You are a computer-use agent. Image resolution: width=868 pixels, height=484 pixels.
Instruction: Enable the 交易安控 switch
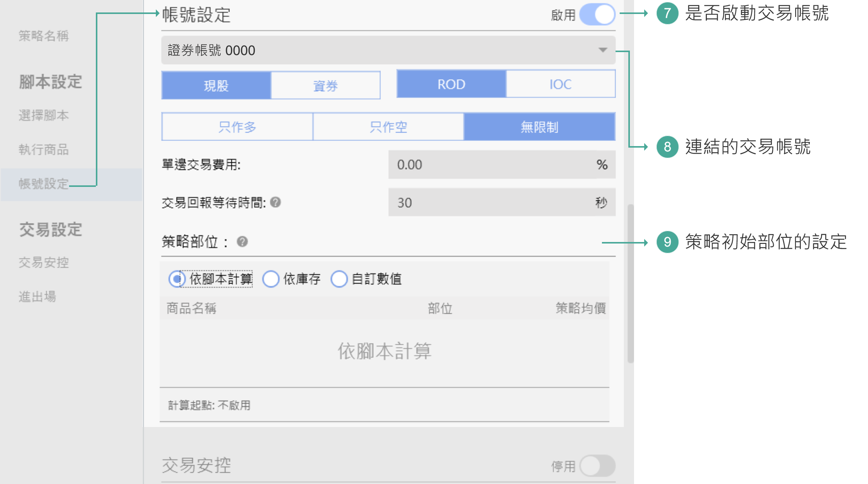[x=597, y=466]
